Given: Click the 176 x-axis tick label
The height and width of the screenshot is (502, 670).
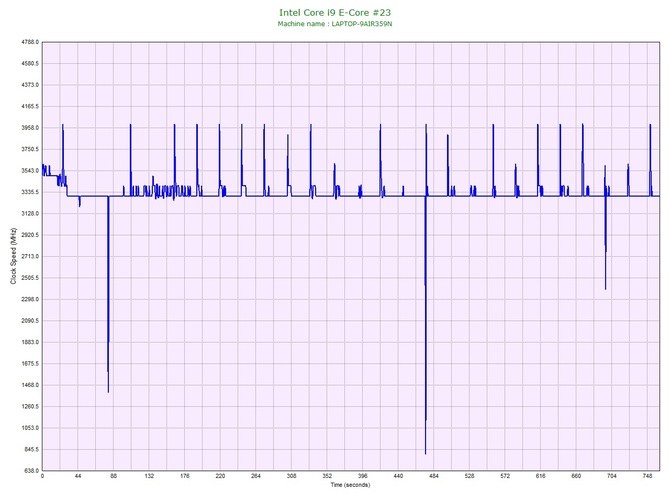Looking at the screenshot, I should 185,476.
